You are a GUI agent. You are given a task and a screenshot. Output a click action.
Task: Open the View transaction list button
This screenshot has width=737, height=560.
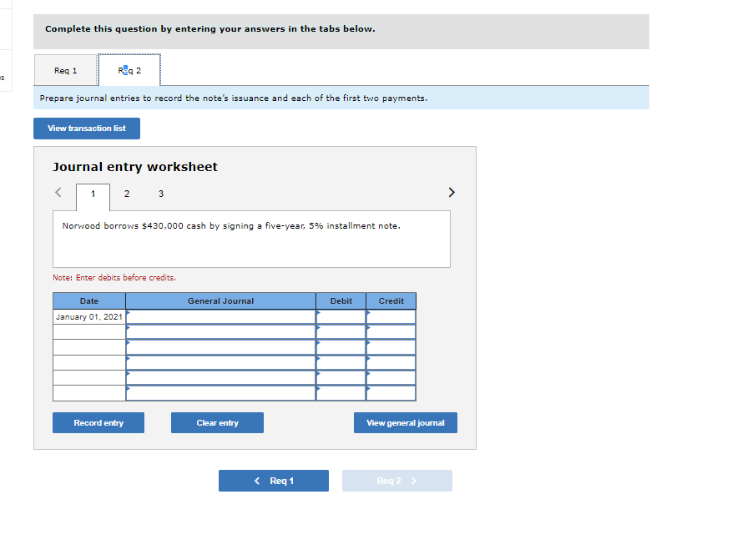pos(87,129)
